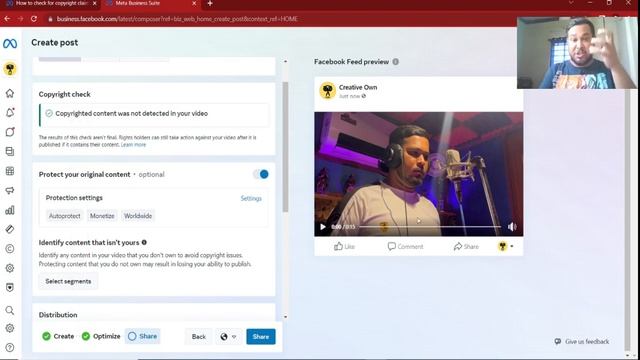Click the Back button
The image size is (640, 360).
tap(199, 337)
